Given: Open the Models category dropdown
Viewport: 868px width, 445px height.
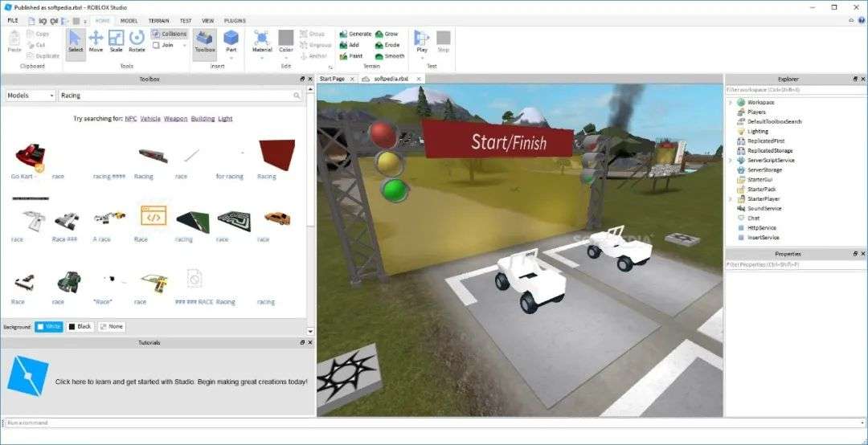Looking at the screenshot, I should point(31,96).
